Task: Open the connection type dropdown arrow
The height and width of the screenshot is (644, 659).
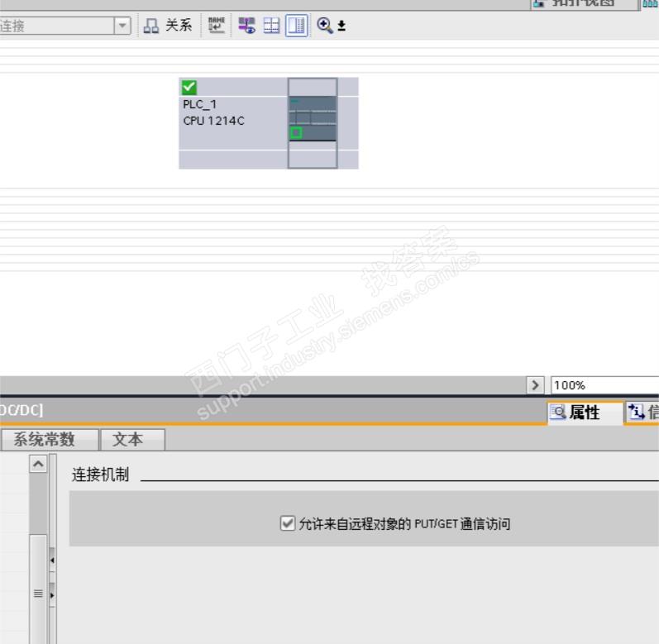Action: (x=122, y=26)
